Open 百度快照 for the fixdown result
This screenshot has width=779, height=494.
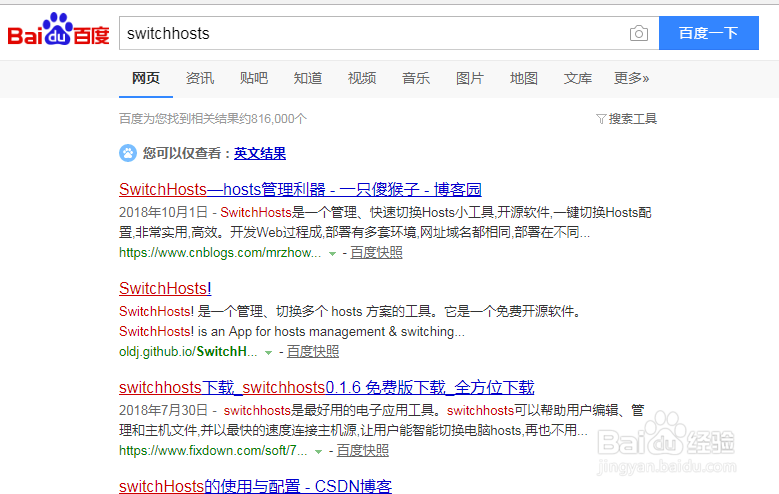click(x=363, y=451)
